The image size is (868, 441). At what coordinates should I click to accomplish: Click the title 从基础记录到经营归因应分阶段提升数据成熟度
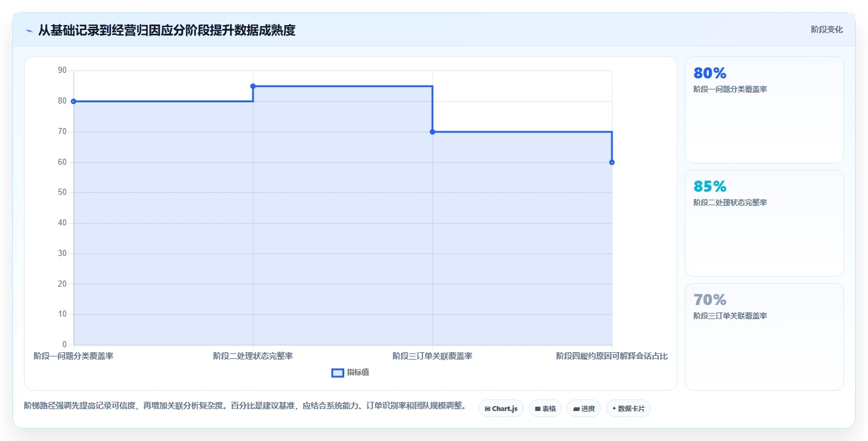click(x=167, y=30)
